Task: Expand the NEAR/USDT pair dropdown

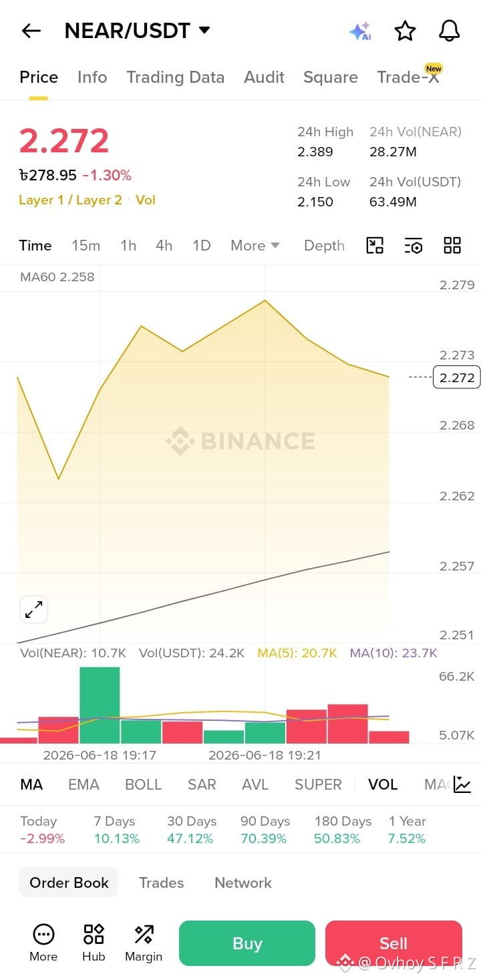Action: [x=204, y=30]
